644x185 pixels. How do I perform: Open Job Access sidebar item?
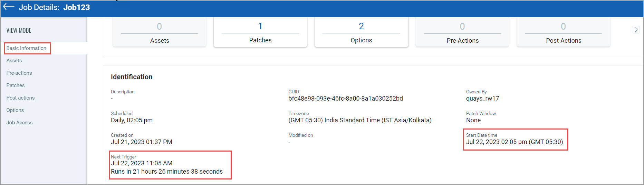coord(19,123)
